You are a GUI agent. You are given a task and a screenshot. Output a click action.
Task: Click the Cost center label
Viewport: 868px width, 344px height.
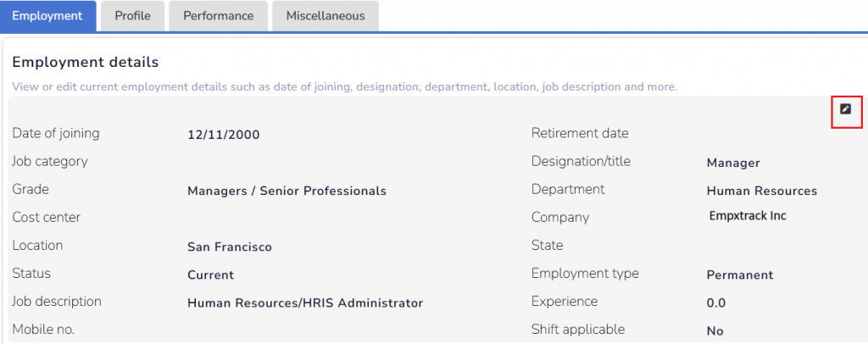pos(47,217)
